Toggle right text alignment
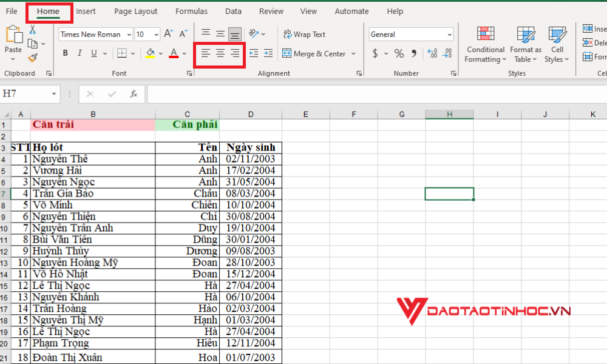 234,53
